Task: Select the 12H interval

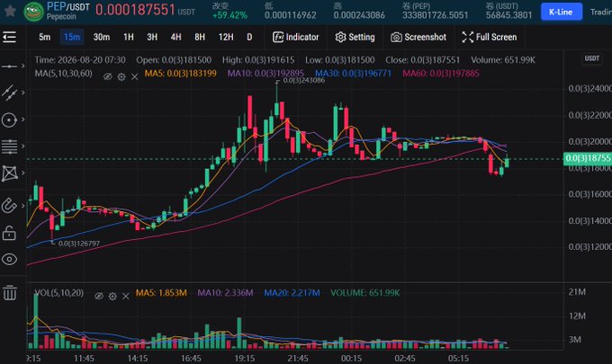Action: coord(226,37)
